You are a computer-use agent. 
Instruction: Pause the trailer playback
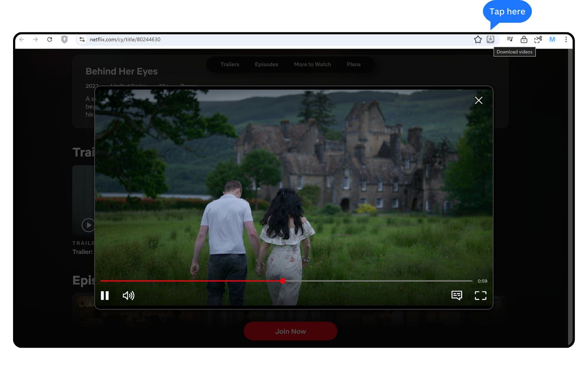pyautogui.click(x=105, y=296)
